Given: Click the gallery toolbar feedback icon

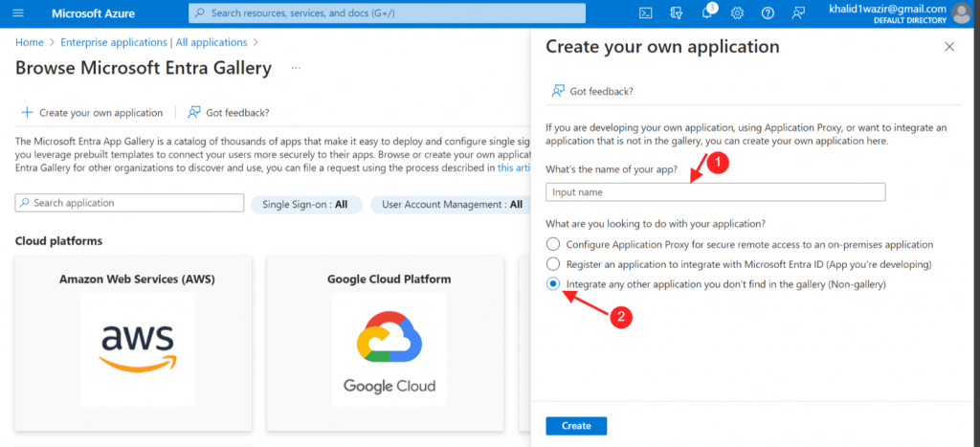Looking at the screenshot, I should (194, 112).
